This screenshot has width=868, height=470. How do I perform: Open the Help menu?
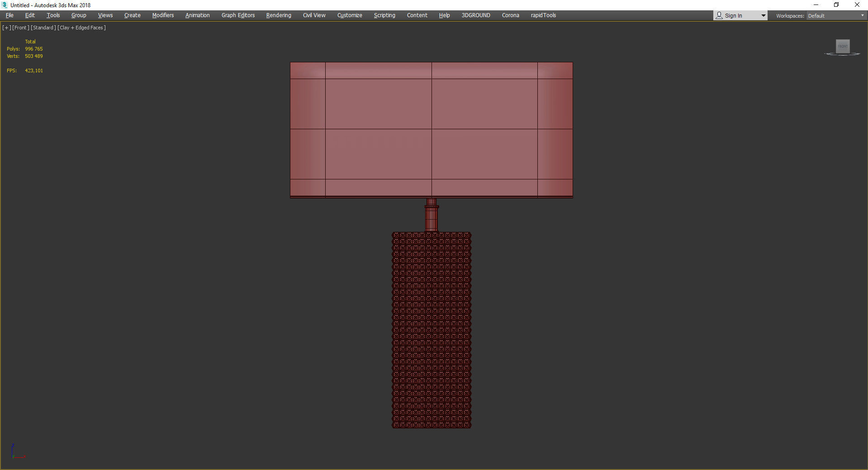pos(444,15)
